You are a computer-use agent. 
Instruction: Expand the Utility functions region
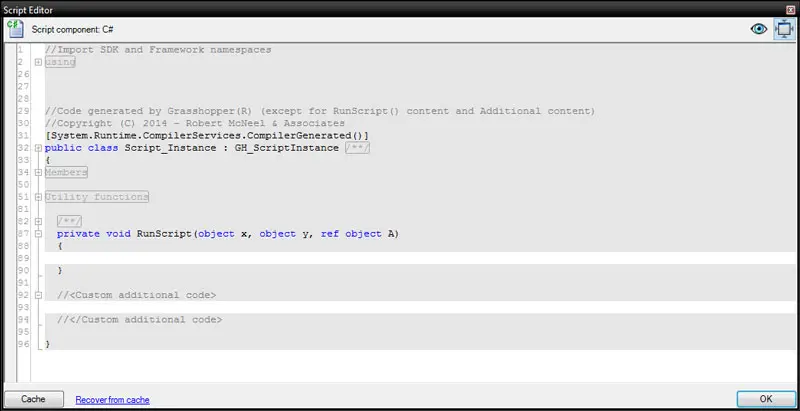(x=38, y=197)
